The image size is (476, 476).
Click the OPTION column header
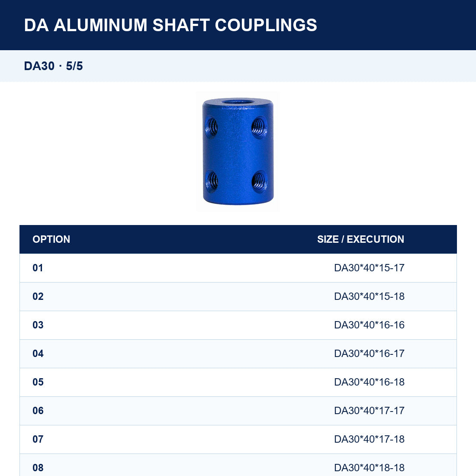(51, 239)
